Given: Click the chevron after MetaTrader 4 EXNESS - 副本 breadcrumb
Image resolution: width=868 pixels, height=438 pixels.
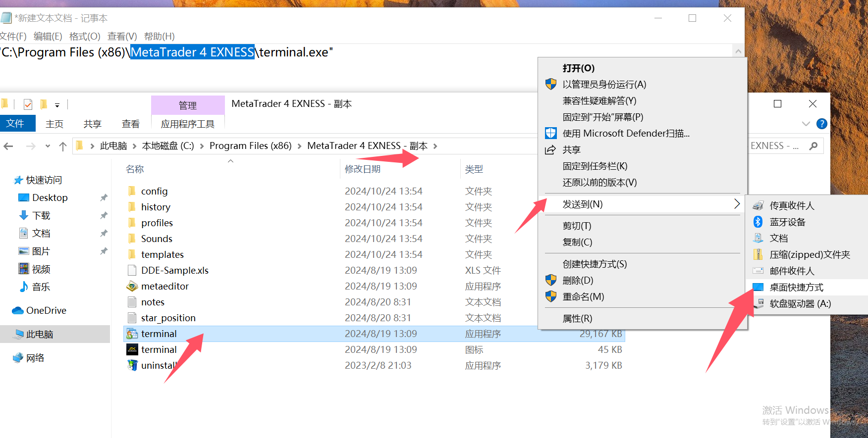Looking at the screenshot, I should (x=435, y=146).
